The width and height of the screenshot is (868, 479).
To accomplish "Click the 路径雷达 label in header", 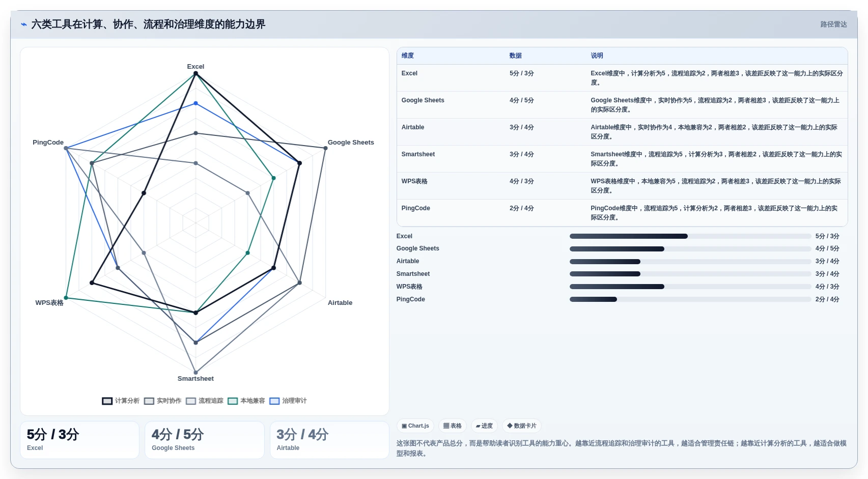I will point(833,24).
